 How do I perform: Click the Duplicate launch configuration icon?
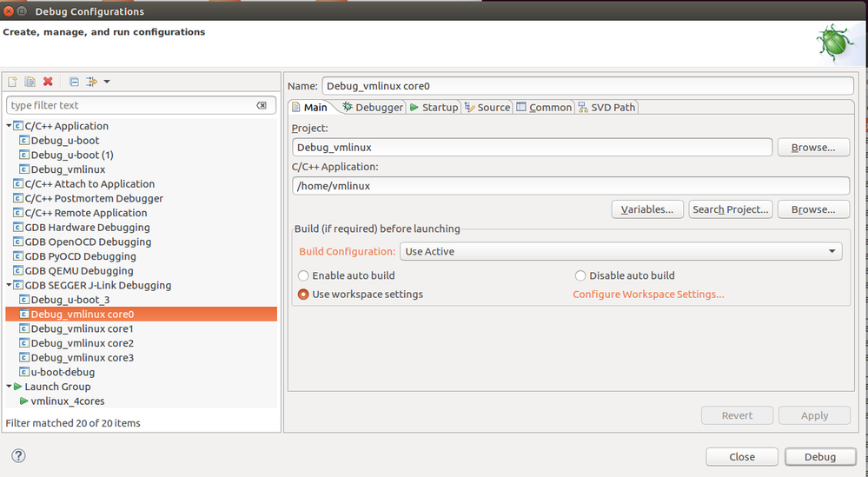pos(30,82)
